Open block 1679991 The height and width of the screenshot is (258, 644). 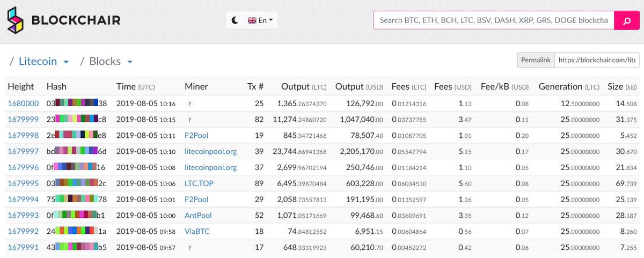[23, 248]
